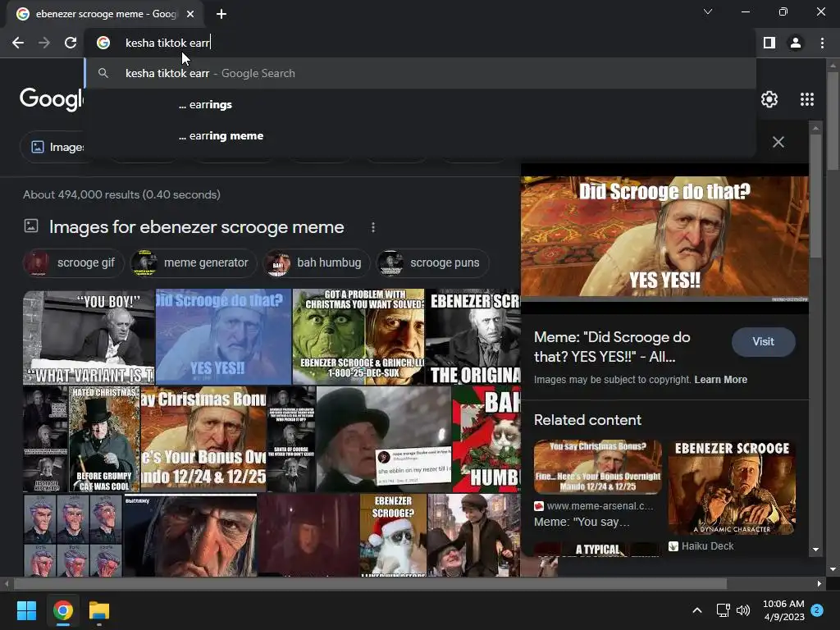Open related 'You say Christmas Bonus?' image
Viewport: 840px width, 630px height.
(598, 467)
